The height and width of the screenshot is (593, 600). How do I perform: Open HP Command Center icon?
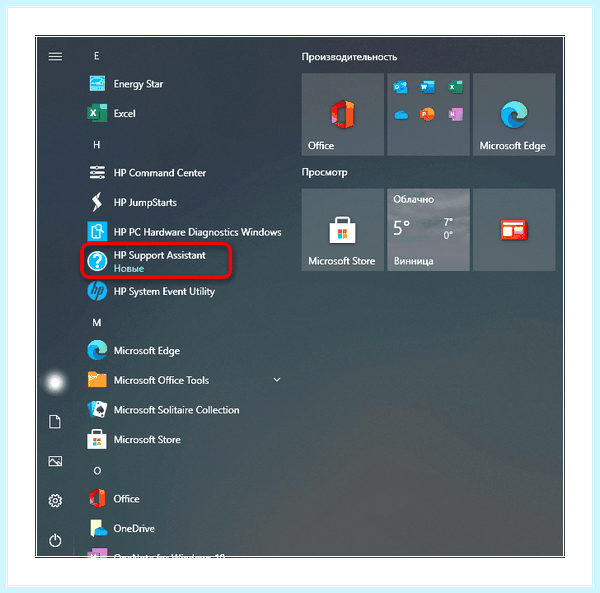pyautogui.click(x=97, y=173)
